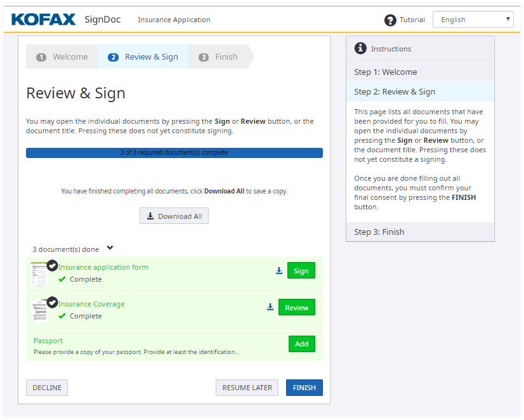
Task: Collapse the 3 document(s) done list
Action: pyautogui.click(x=110, y=249)
